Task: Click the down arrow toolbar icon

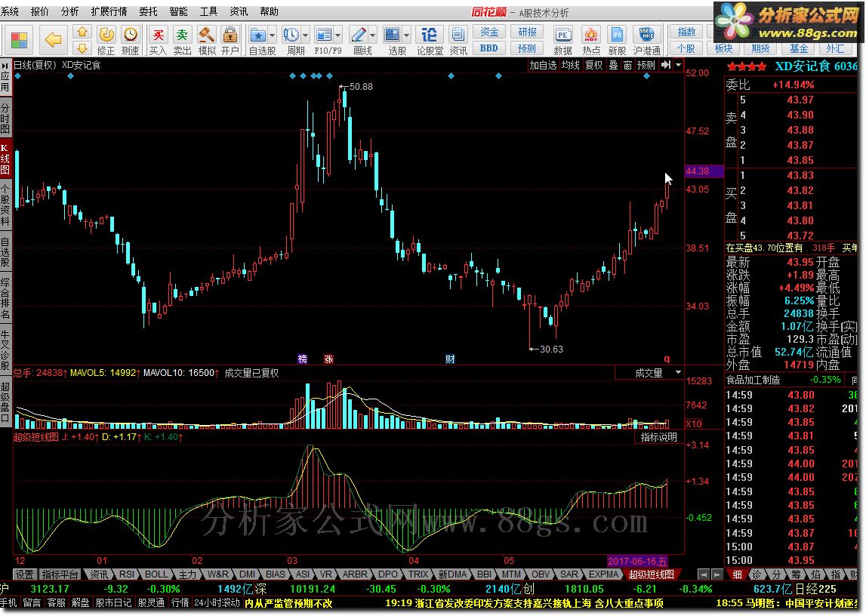Action: 82,48
